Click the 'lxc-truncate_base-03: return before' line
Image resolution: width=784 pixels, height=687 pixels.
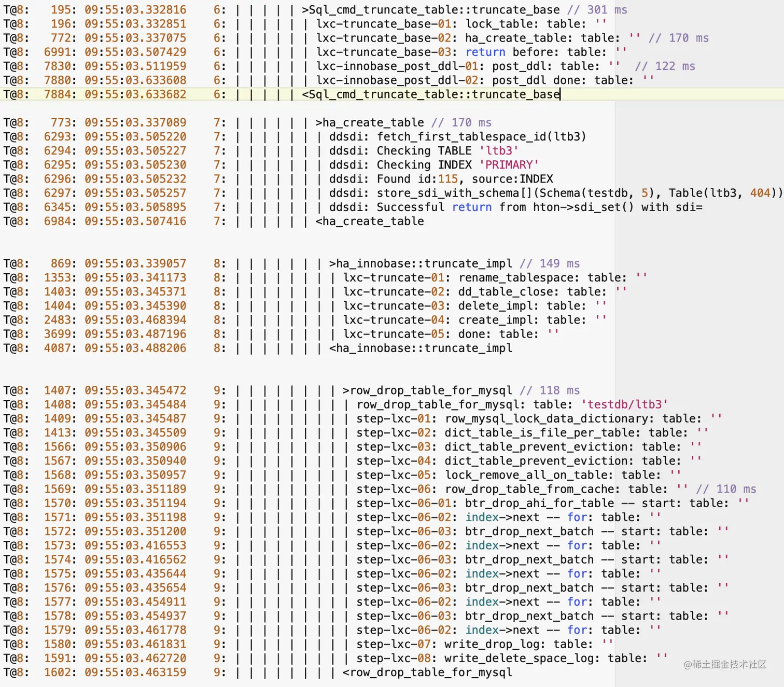pyautogui.click(x=315, y=52)
